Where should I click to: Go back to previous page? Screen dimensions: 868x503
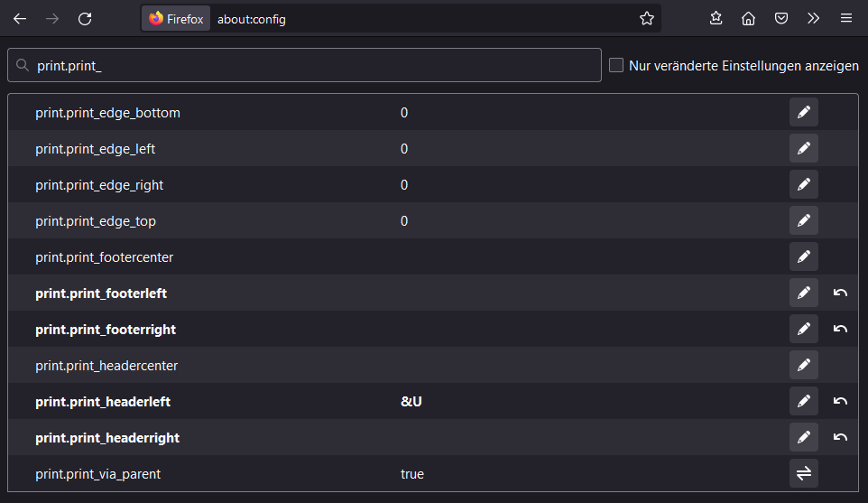point(20,18)
